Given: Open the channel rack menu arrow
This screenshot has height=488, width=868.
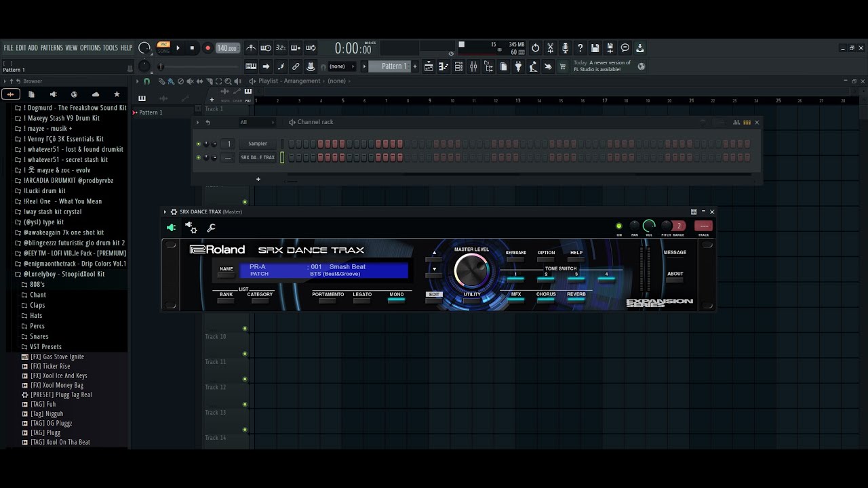Looking at the screenshot, I should (x=198, y=123).
